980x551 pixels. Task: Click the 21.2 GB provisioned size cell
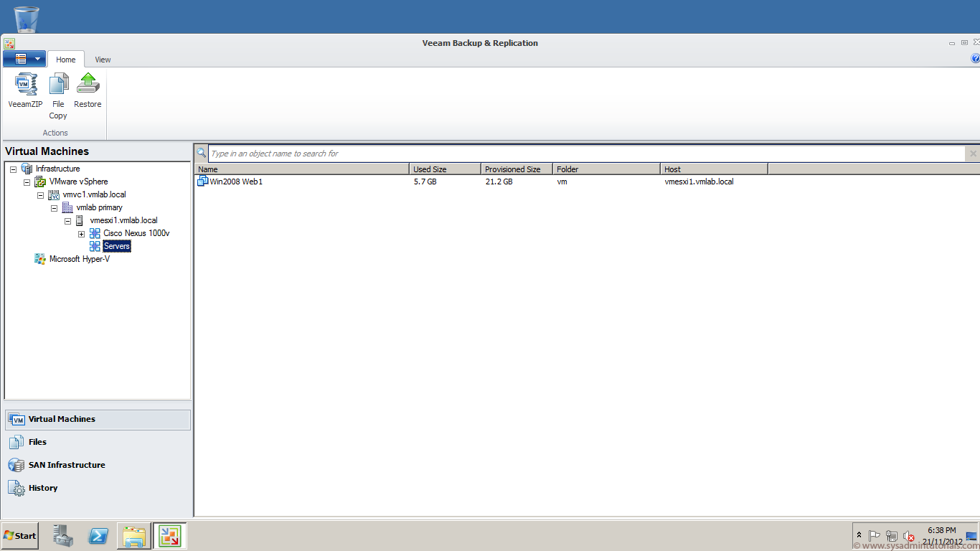pyautogui.click(x=499, y=182)
